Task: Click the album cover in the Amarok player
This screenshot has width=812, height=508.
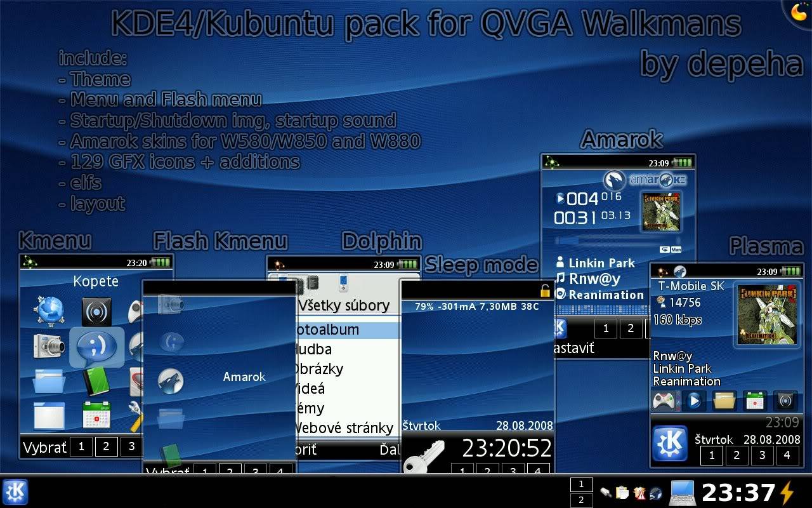Action: [662, 211]
